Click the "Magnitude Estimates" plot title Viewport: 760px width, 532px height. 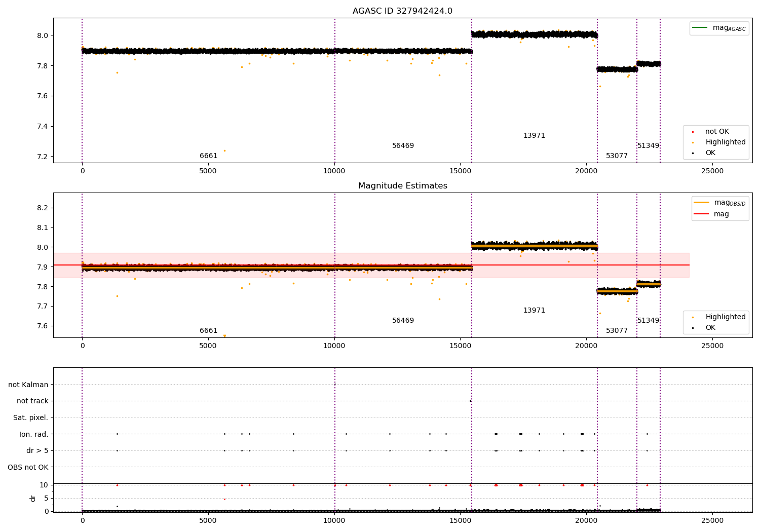tap(402, 186)
